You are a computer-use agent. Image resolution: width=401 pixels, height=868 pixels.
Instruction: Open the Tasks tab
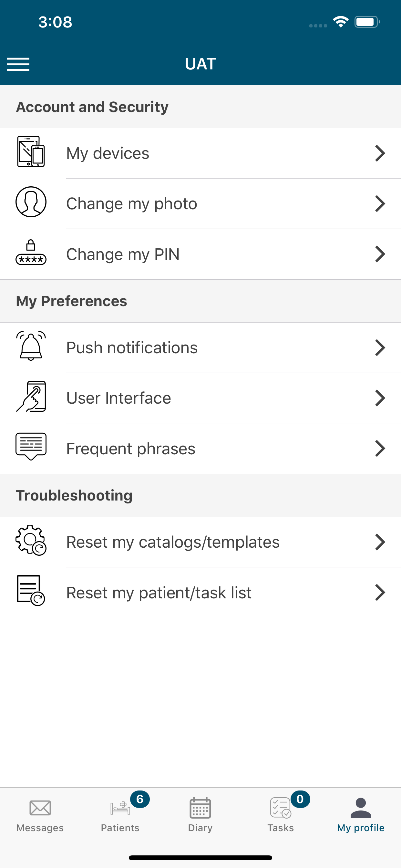pyautogui.click(x=281, y=815)
